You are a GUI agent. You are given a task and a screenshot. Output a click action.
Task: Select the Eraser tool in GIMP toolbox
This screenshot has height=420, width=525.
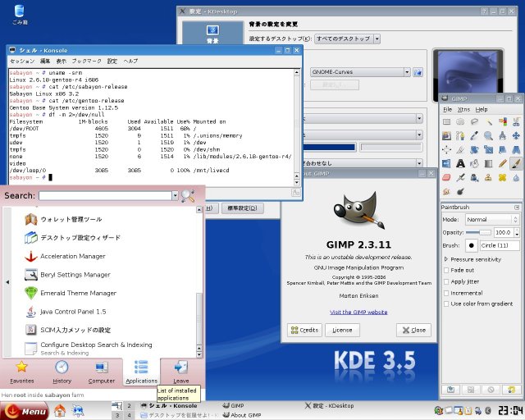point(446,177)
